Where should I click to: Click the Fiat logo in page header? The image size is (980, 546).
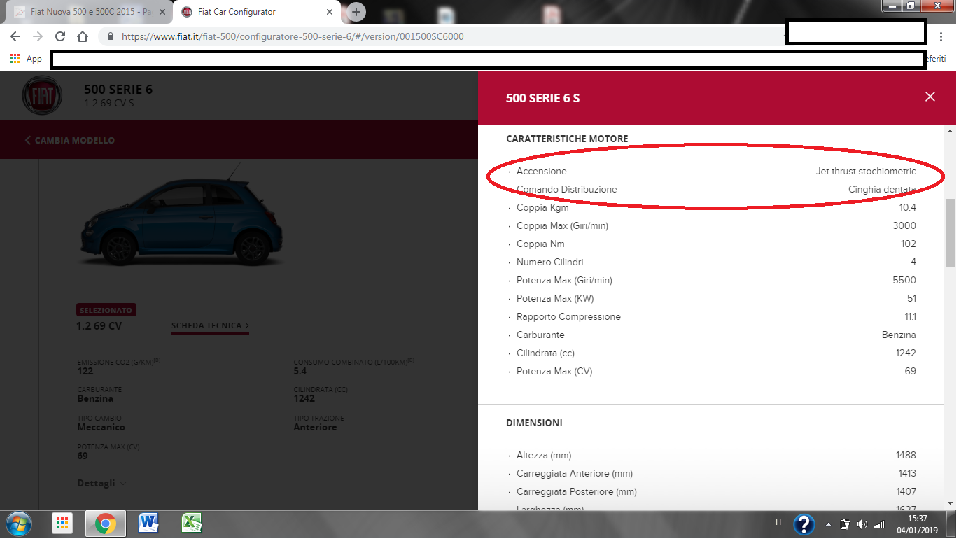click(x=43, y=97)
